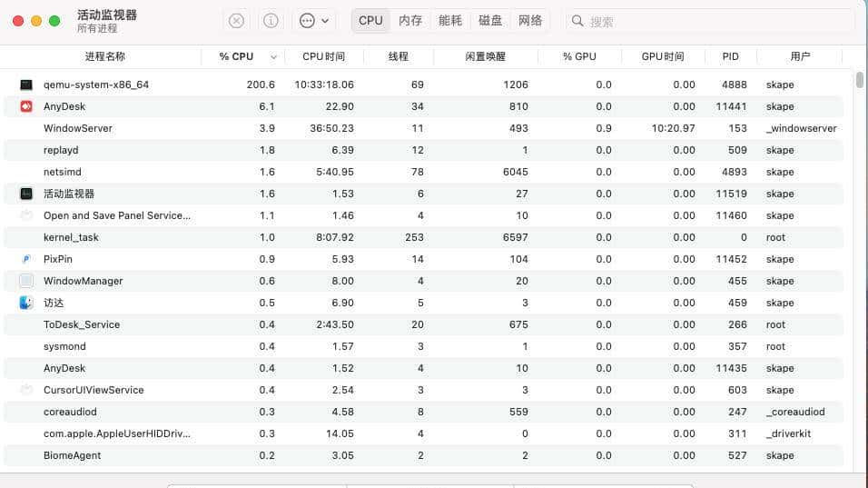Viewport: 868px width, 488px height.
Task: Click the 活动监视器 window title
Action: pos(107,15)
